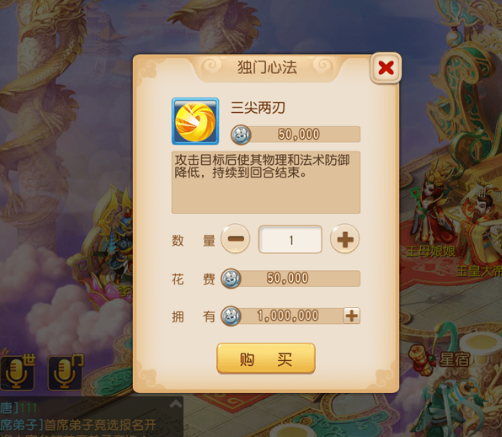Screen dimensions: 502x437
Task: Click the 三尖两刃 skill icon
Action: point(195,121)
